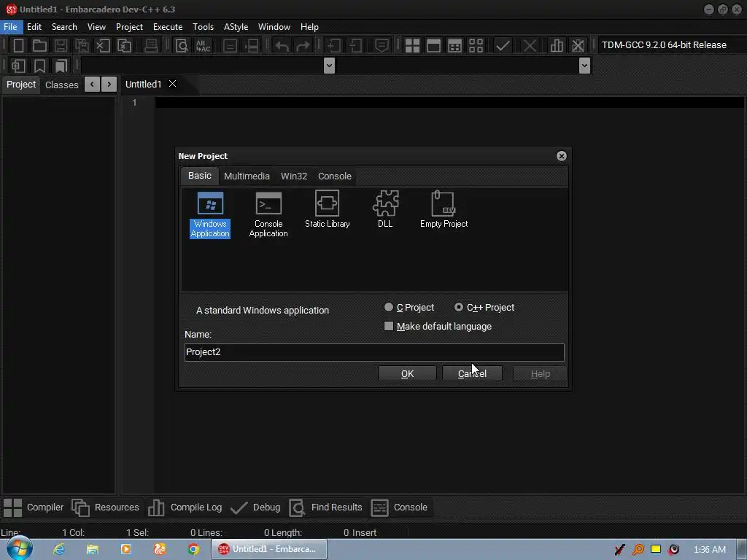Viewport: 747px width, 560px height.
Task: Click the Run window toolbar icon
Action: click(433, 46)
